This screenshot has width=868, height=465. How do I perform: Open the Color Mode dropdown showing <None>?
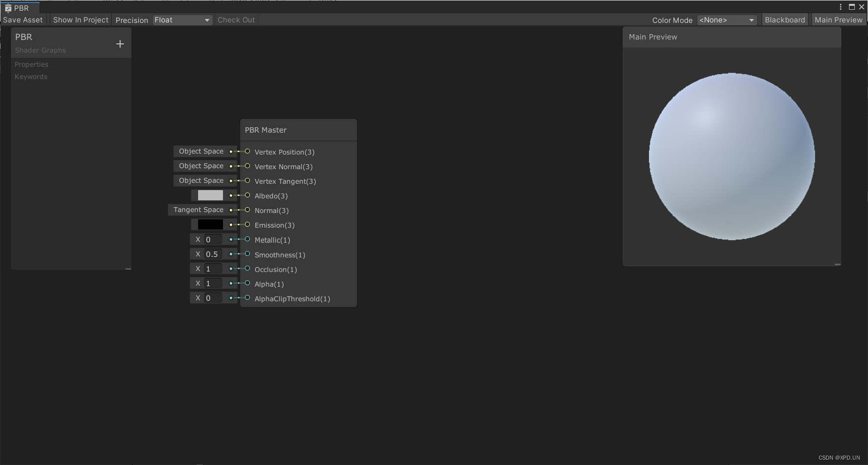click(x=727, y=19)
